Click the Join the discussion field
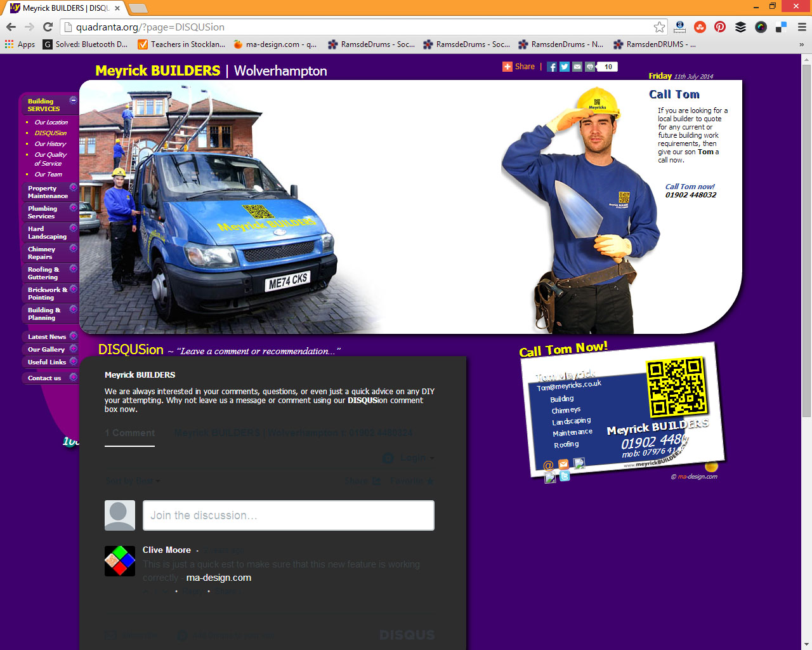This screenshot has width=812, height=650. pos(289,515)
